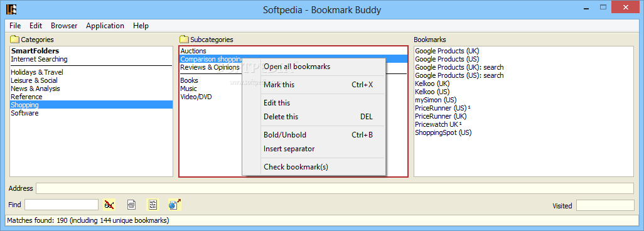The width and height of the screenshot is (644, 231).
Task: Click the Categories folder icon
Action: 15,40
